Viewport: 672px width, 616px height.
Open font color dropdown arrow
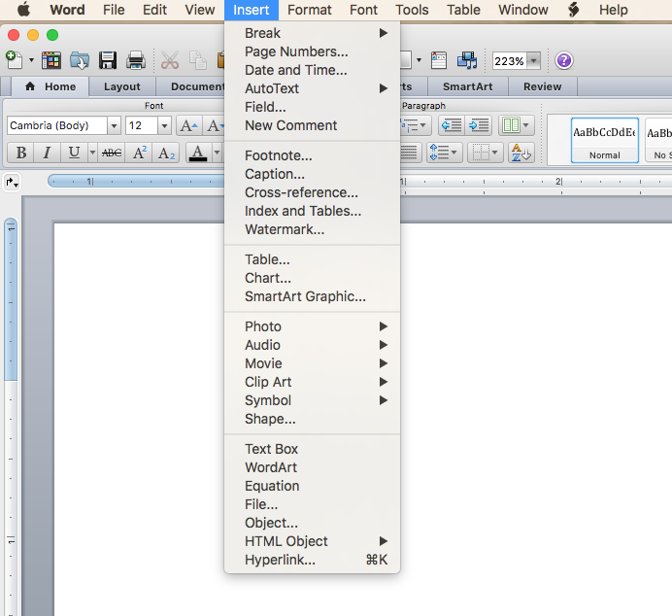click(217, 153)
